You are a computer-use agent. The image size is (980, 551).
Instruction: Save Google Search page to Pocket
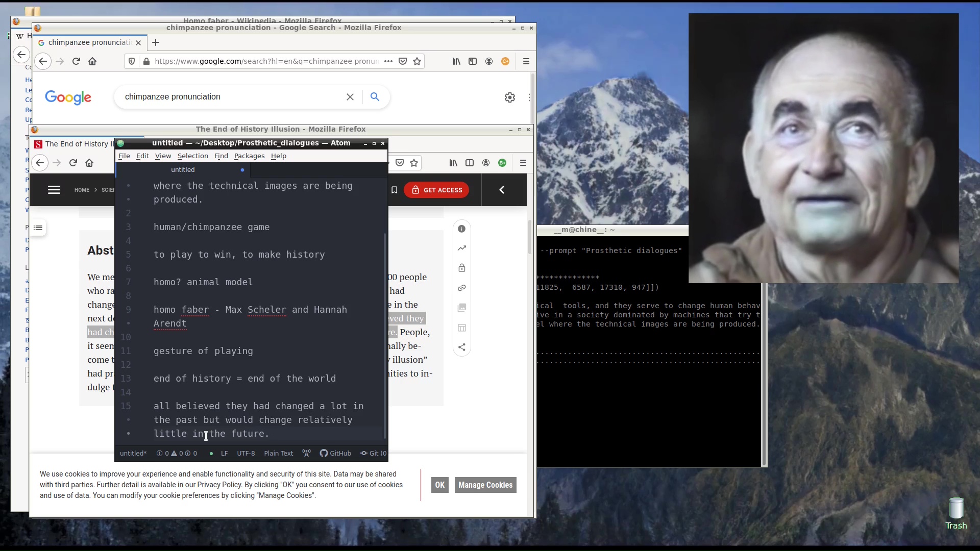403,61
